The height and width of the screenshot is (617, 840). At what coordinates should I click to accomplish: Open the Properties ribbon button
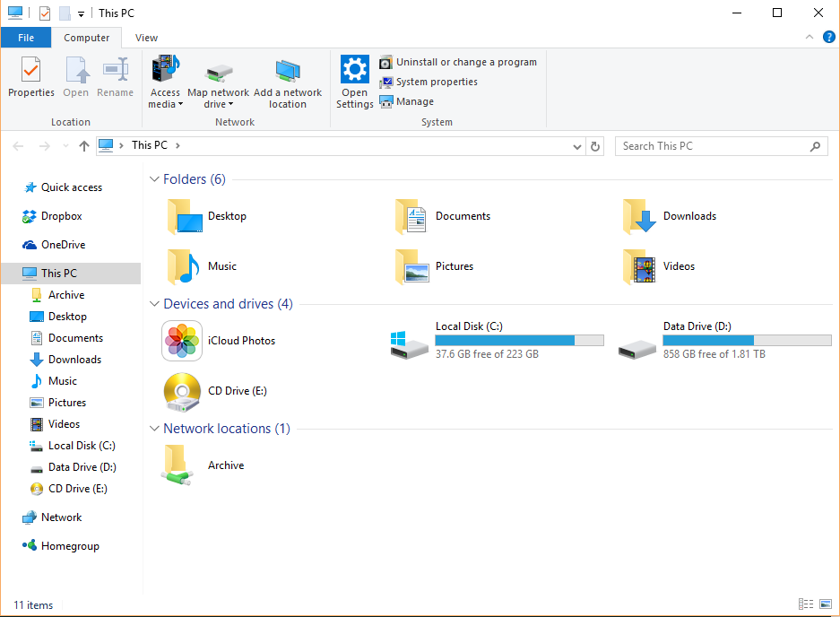click(31, 78)
